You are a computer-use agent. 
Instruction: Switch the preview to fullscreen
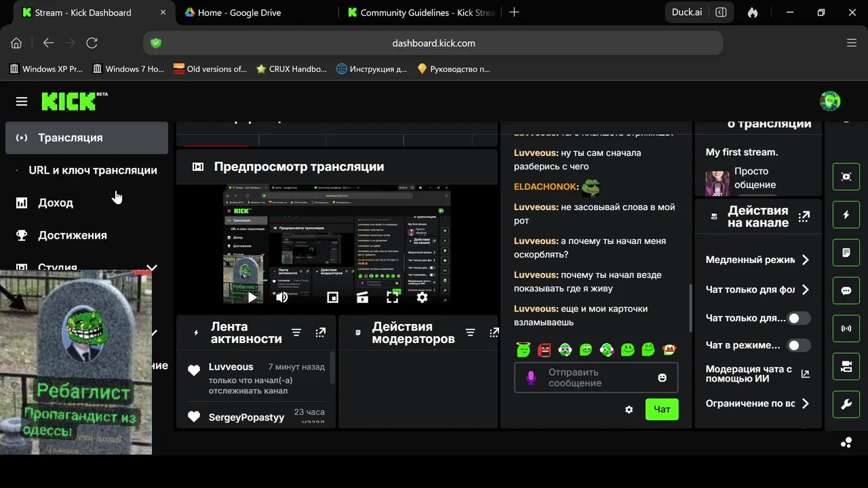tap(392, 297)
